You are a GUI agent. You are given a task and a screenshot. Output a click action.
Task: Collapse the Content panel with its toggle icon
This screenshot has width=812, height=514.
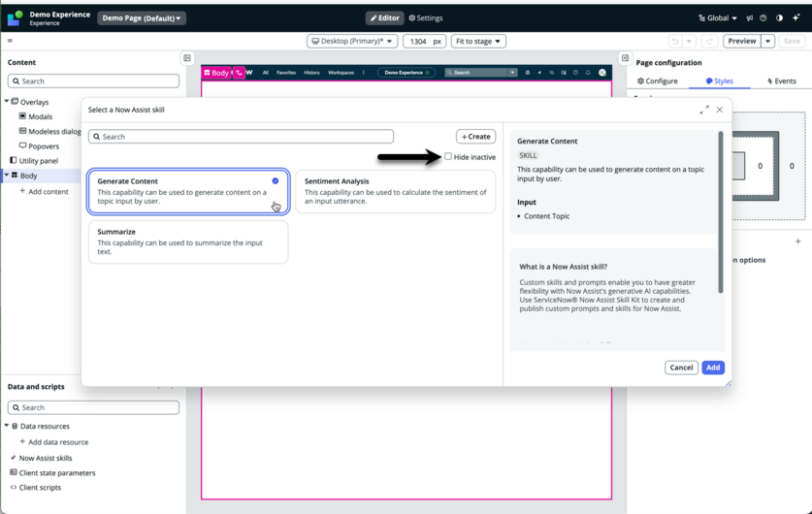(187, 58)
